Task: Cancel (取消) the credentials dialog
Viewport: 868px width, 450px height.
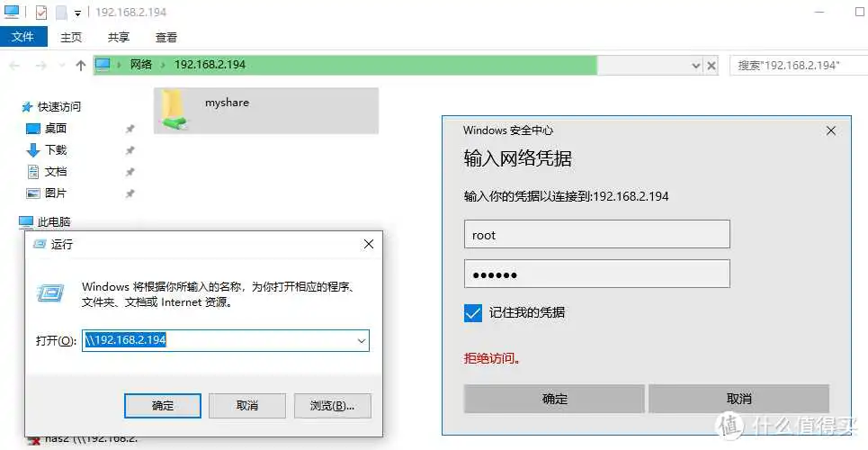Action: coord(739,399)
